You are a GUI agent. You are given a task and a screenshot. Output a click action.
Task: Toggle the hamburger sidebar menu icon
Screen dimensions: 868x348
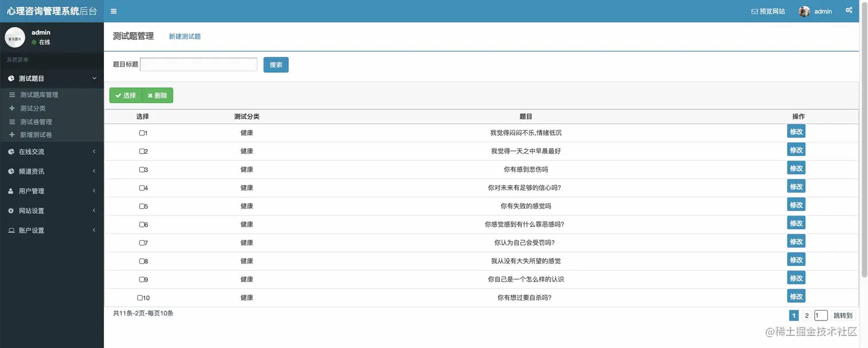(x=114, y=11)
